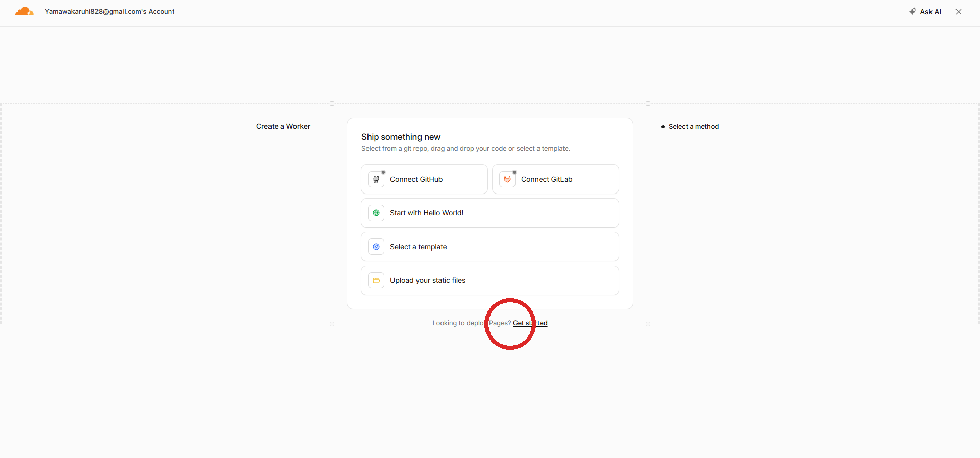Viewport: 980px width, 458px height.
Task: Click the green globe Hello World icon
Action: point(376,213)
